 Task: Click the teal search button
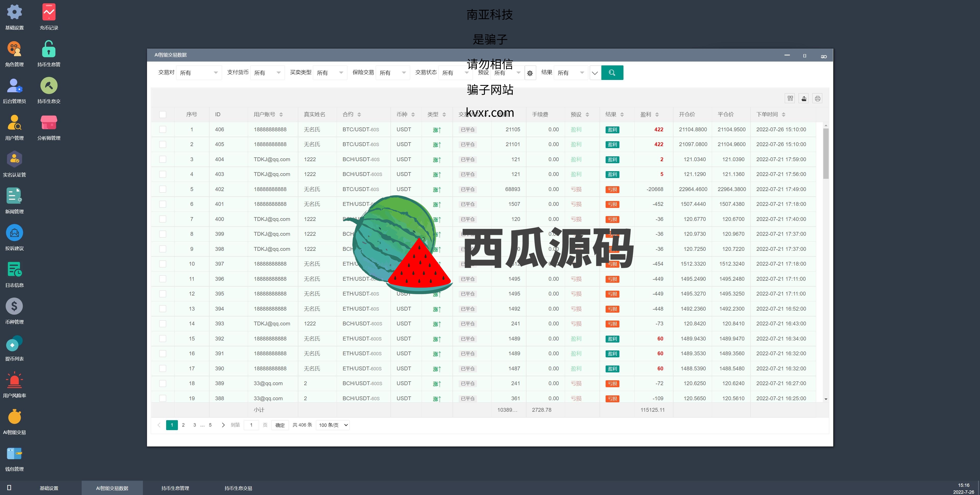pyautogui.click(x=612, y=73)
